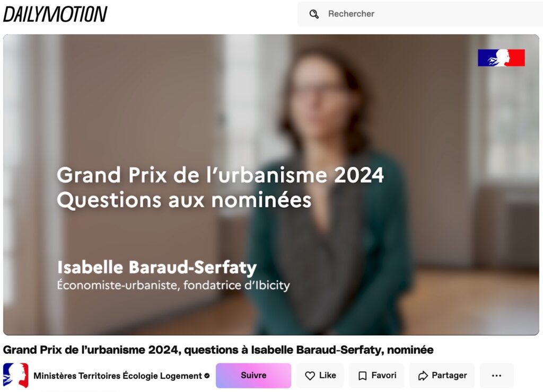The image size is (543, 392).
Task: Open Ministères Territoires Écologie Logement channel
Action: (118, 376)
